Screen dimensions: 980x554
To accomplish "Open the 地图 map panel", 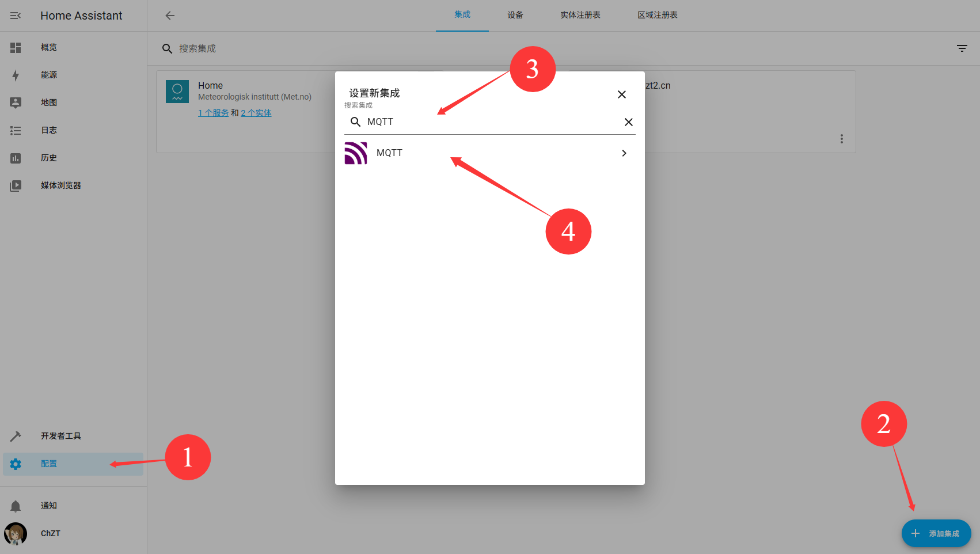I will [49, 103].
